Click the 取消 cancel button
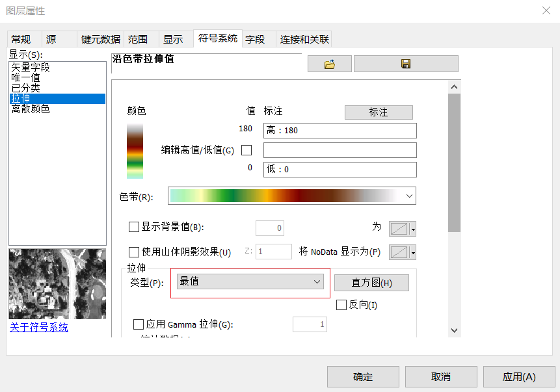 coord(441,376)
